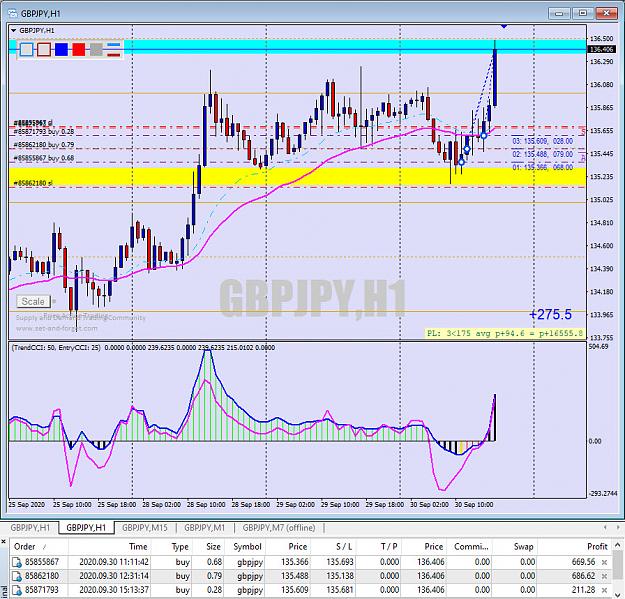
Task: Close order 85871793 with its x button
Action: coord(604,590)
